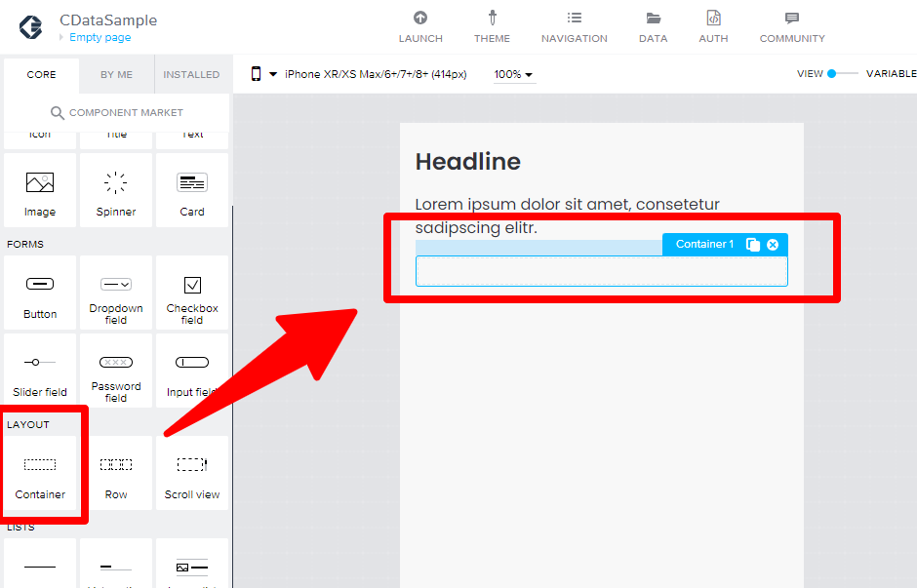
Task: Open the Navigation settings icon
Action: pyautogui.click(x=575, y=19)
